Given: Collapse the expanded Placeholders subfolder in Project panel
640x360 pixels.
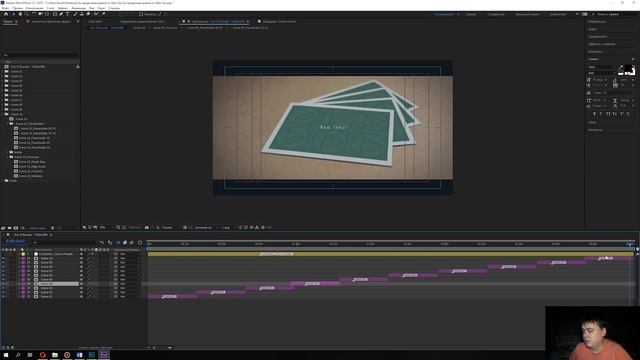Looking at the screenshot, I should (x=7, y=124).
